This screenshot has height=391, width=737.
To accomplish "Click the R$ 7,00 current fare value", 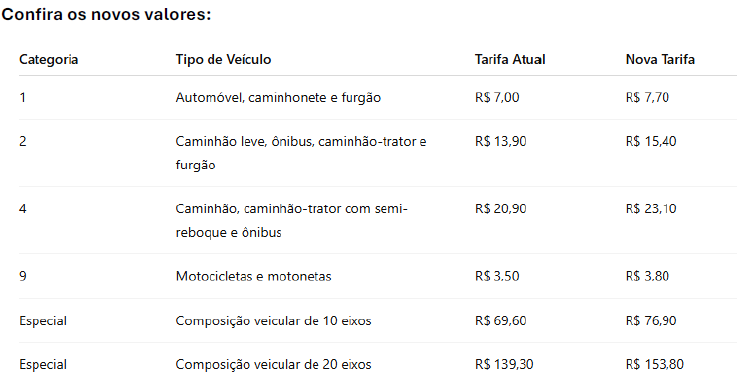I will click(x=497, y=98).
